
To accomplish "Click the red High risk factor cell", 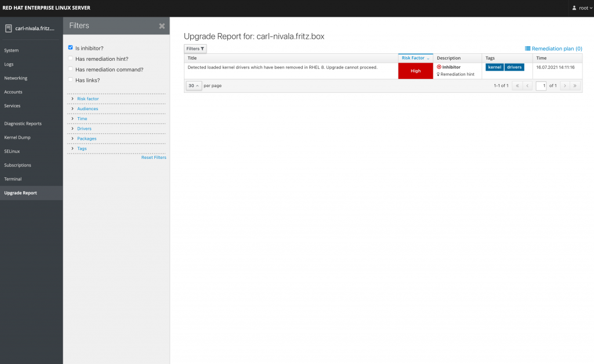I will point(415,71).
